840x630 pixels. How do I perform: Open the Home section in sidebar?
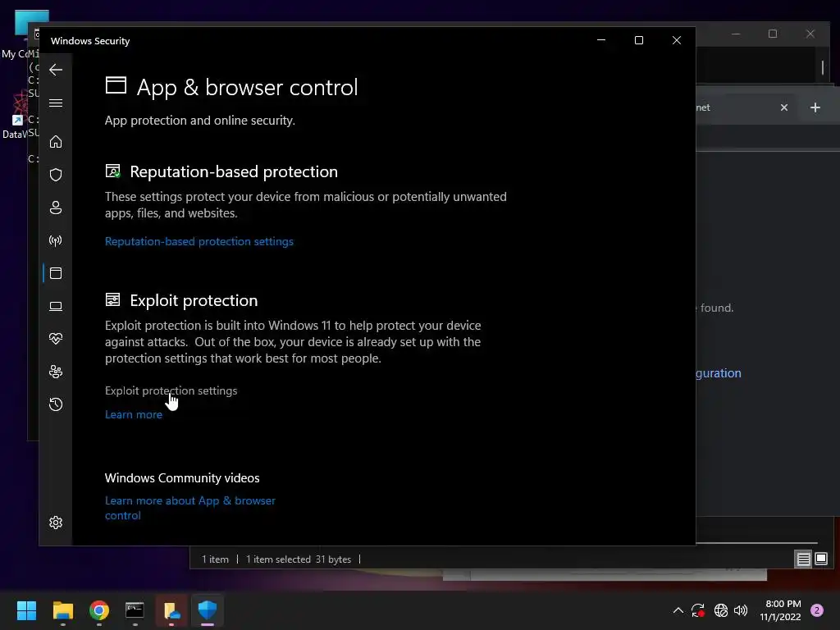56,141
